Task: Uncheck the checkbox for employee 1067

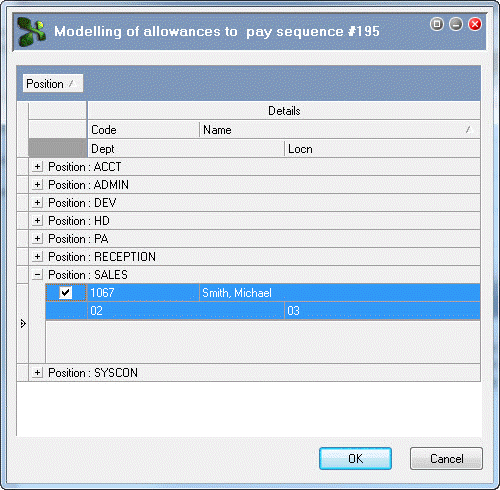Action: pos(65,293)
